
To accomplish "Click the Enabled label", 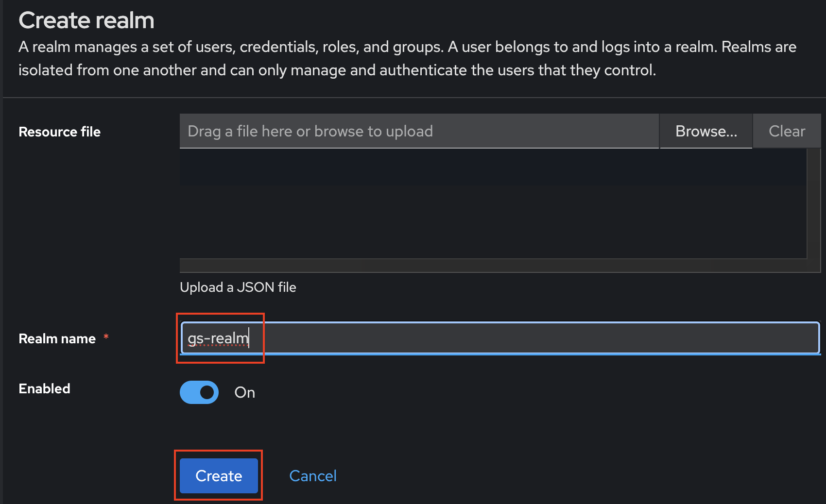I will coord(44,388).
